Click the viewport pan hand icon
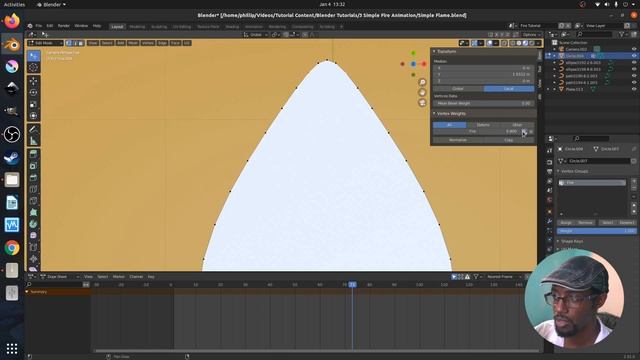The image size is (640, 360). point(422,93)
